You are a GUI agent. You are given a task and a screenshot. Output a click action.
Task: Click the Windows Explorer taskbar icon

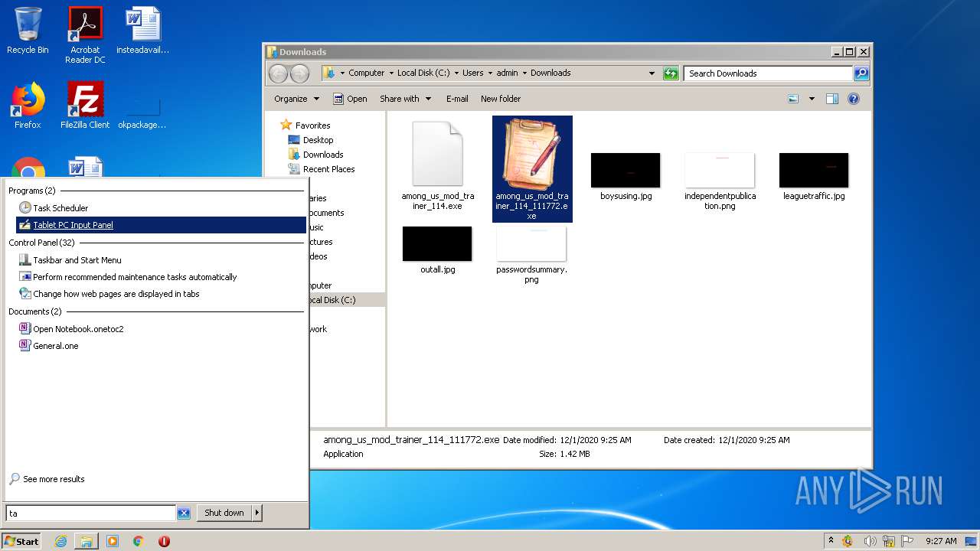point(87,541)
